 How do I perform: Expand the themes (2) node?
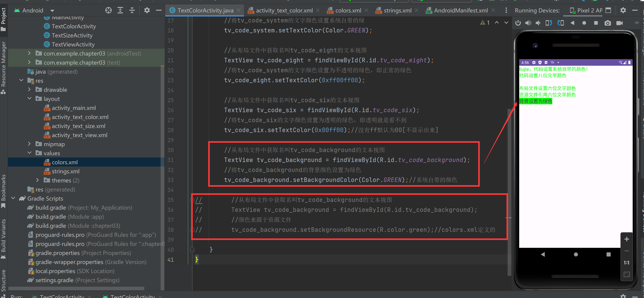click(x=37, y=180)
